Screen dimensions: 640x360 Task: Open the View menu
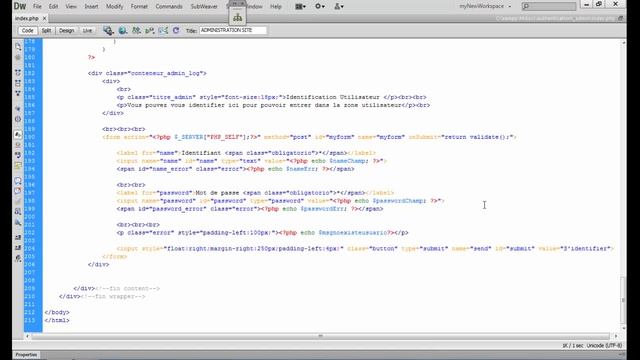click(71, 7)
